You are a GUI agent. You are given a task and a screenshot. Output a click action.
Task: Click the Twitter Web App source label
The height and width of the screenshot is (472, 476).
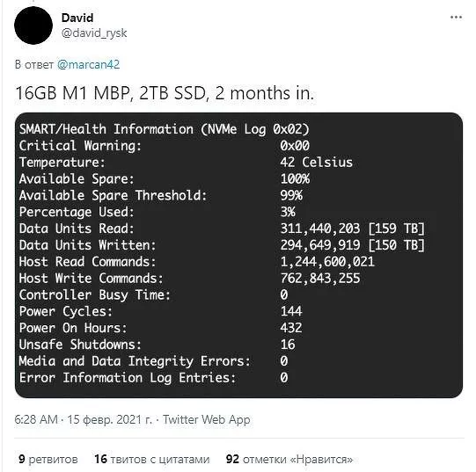coord(207,419)
